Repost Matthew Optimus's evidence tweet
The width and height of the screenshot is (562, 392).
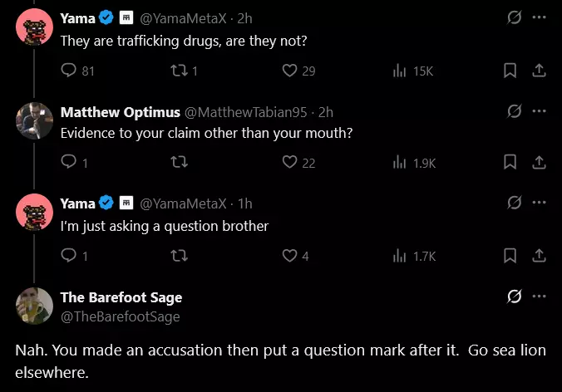[x=179, y=162]
